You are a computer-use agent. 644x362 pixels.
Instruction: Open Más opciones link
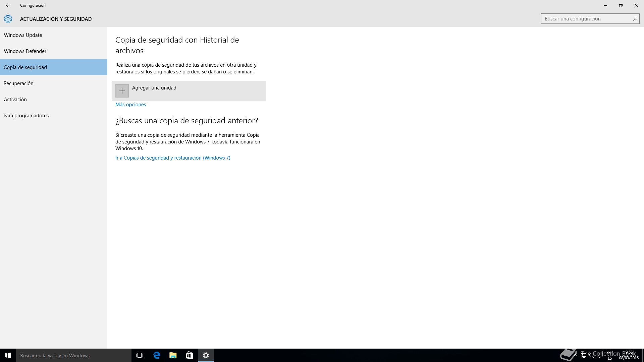click(x=130, y=105)
